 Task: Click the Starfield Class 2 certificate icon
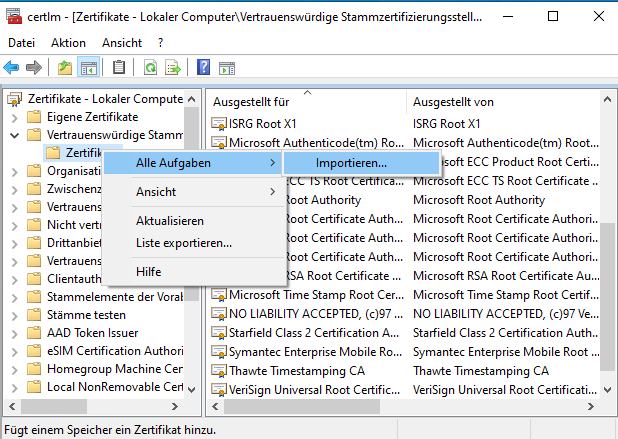pos(219,333)
